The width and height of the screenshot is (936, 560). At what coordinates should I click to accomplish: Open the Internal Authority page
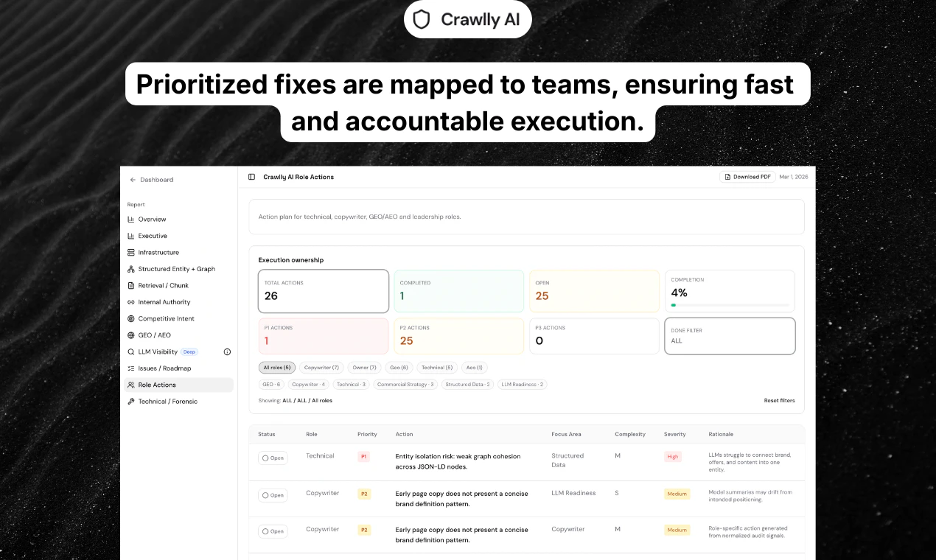tap(179, 302)
